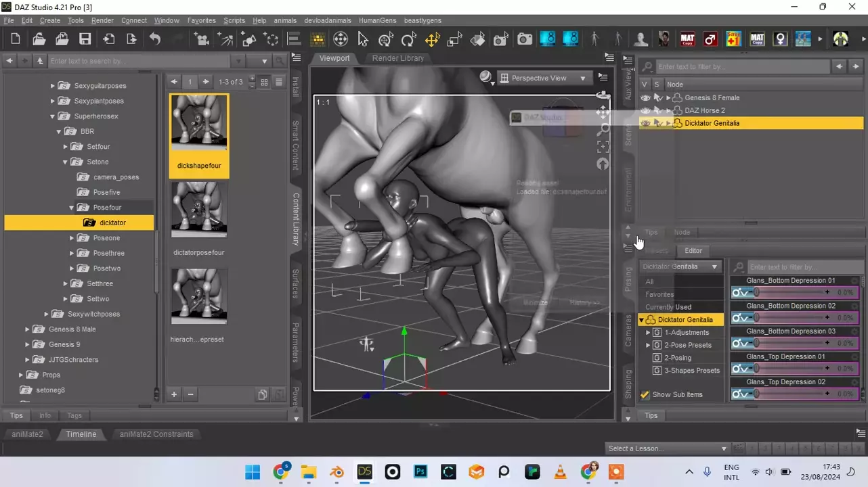Switch to the Render Library tab

tap(397, 58)
